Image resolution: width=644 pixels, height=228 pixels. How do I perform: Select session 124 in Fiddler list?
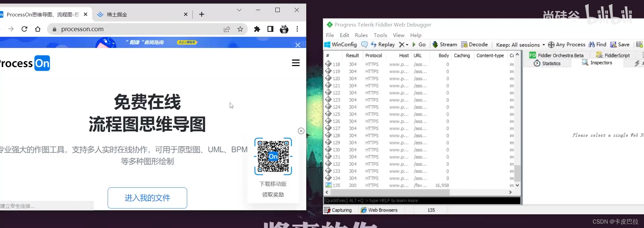point(420,107)
